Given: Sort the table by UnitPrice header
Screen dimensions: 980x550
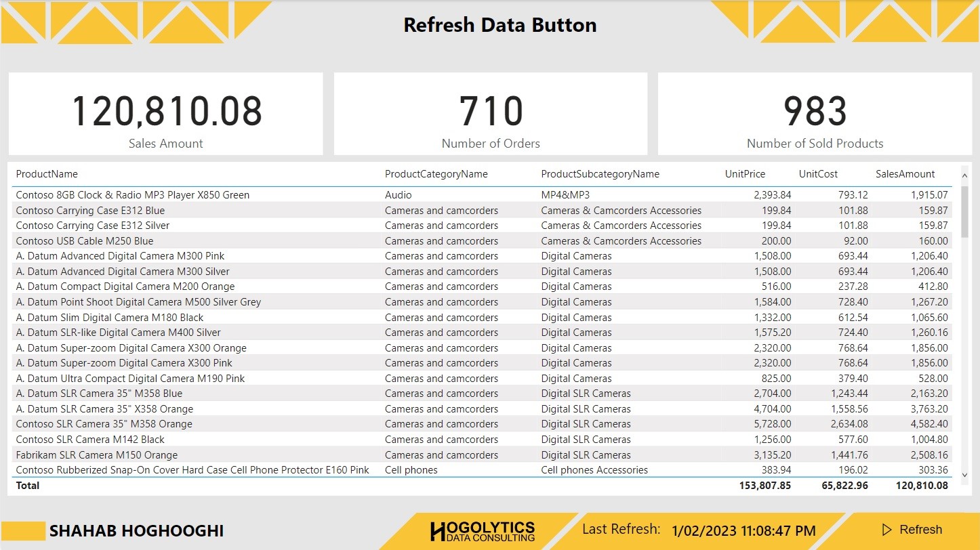Looking at the screenshot, I should (745, 174).
